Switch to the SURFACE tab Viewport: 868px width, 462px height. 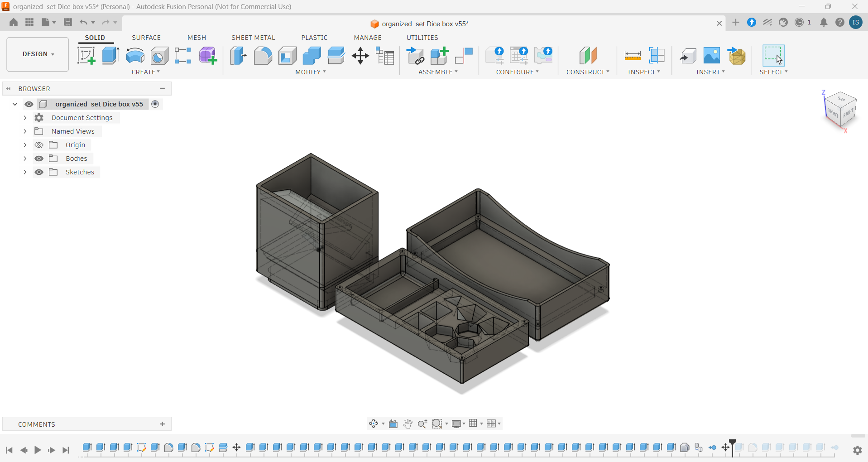tap(146, 38)
